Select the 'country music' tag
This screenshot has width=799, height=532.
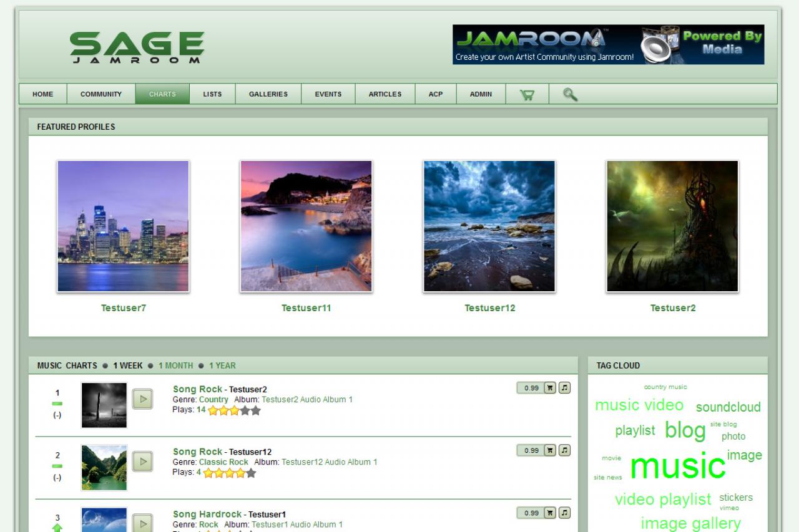point(665,387)
